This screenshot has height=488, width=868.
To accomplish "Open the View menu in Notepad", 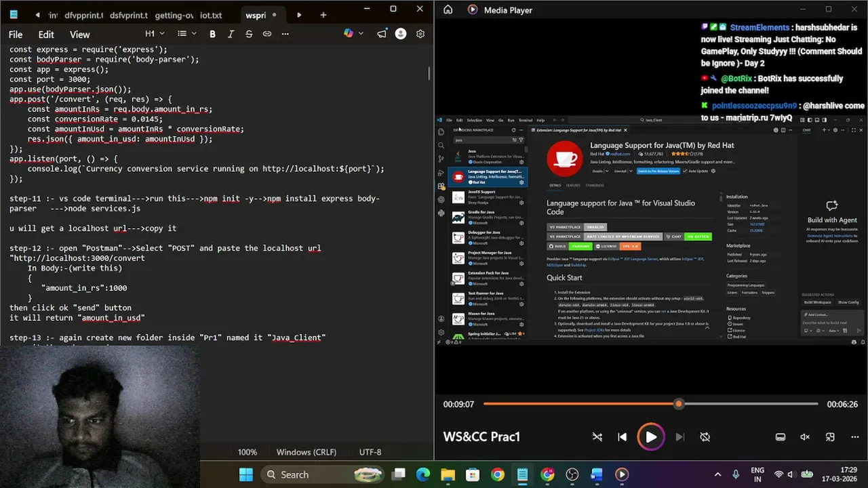I will coord(79,35).
